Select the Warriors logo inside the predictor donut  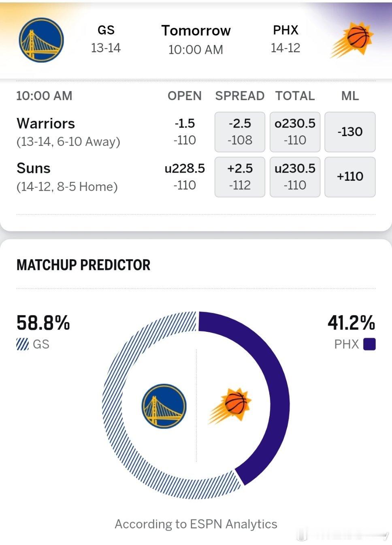164,406
